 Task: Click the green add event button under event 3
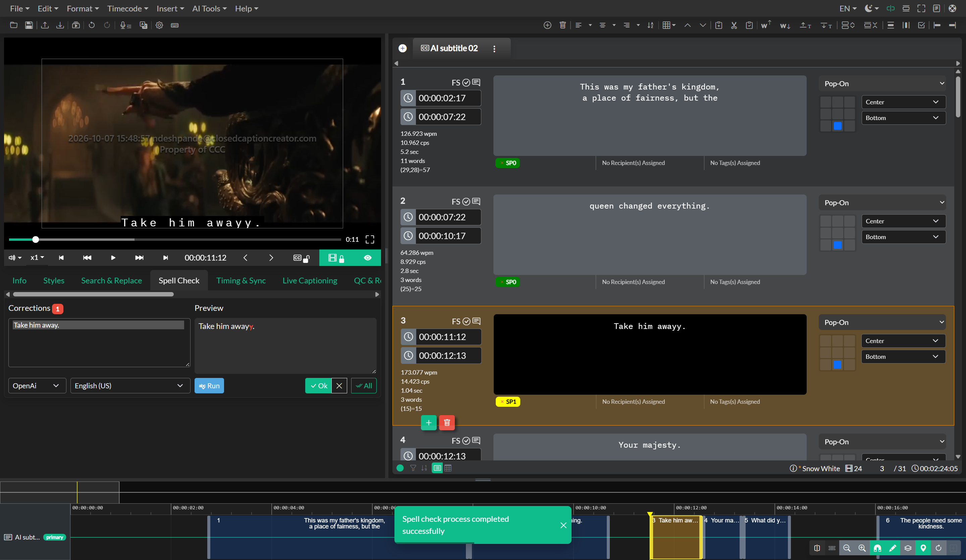pyautogui.click(x=429, y=423)
